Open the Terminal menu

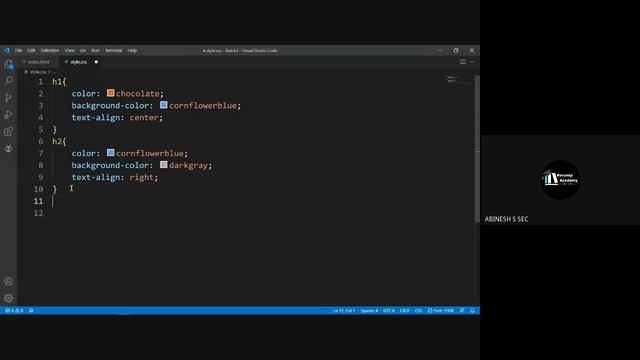tap(113, 51)
